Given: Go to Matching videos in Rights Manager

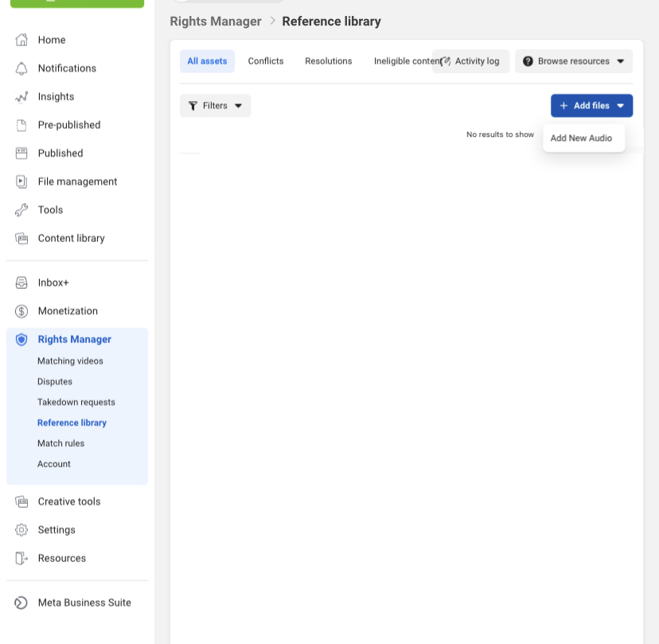Looking at the screenshot, I should (70, 361).
